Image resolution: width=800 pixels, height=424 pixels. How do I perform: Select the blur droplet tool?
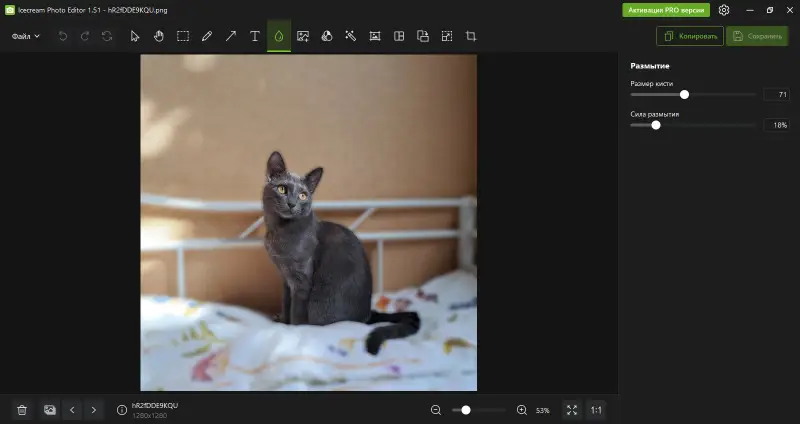[x=279, y=36]
